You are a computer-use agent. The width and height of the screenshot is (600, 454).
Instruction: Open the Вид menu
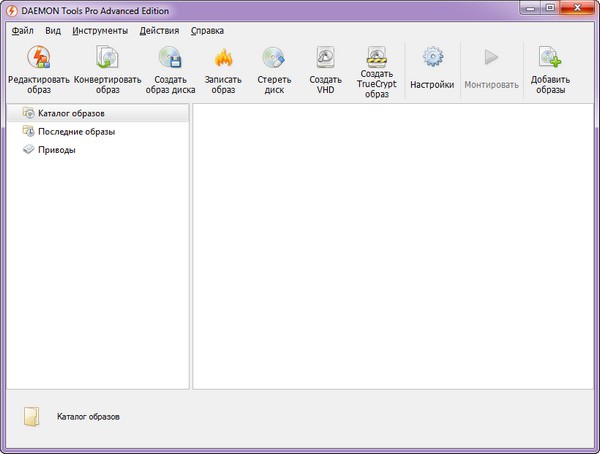[53, 31]
